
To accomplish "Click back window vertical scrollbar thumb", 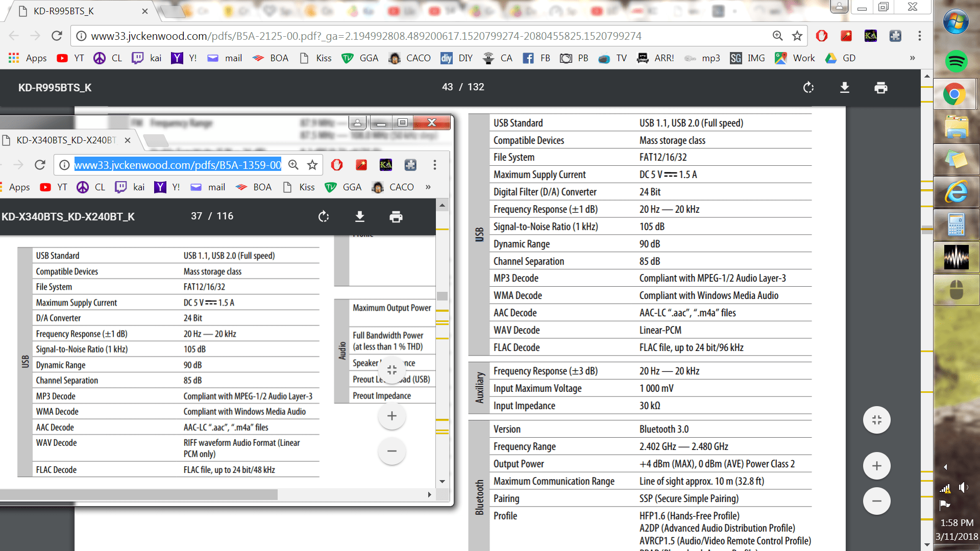I will pos(927,230).
